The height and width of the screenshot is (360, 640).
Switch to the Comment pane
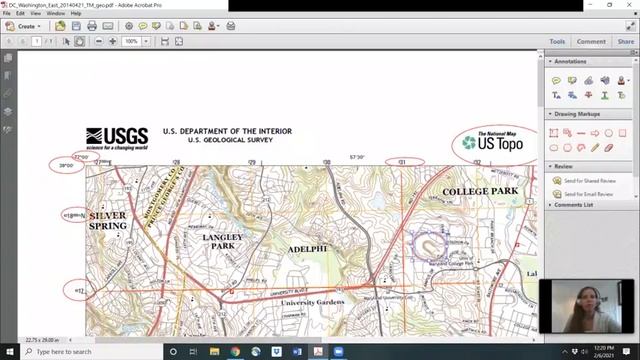591,42
